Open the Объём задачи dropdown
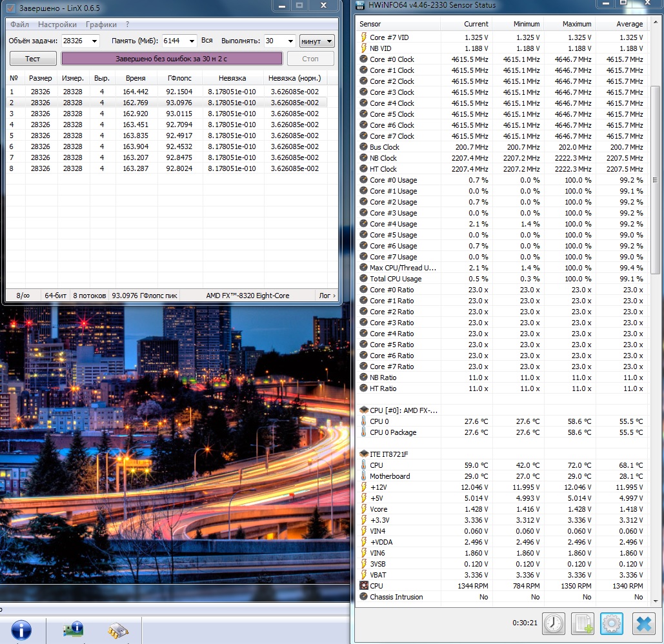The width and height of the screenshot is (664, 644). click(95, 41)
